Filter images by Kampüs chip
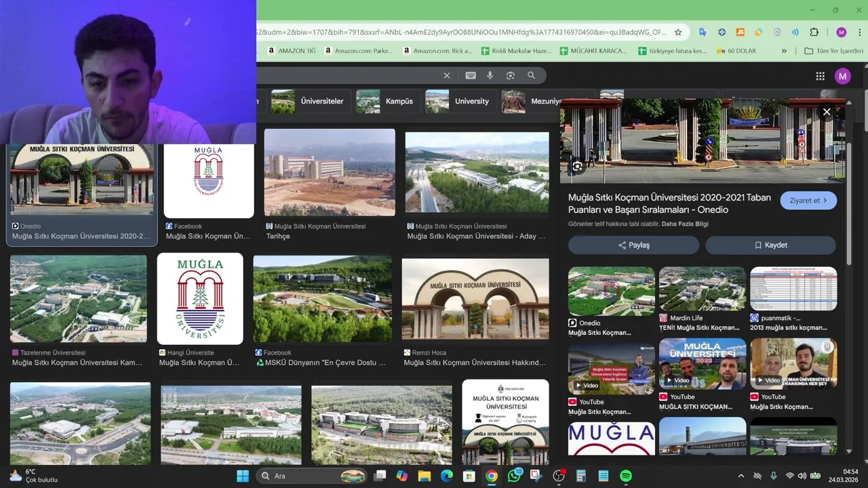 pyautogui.click(x=388, y=101)
